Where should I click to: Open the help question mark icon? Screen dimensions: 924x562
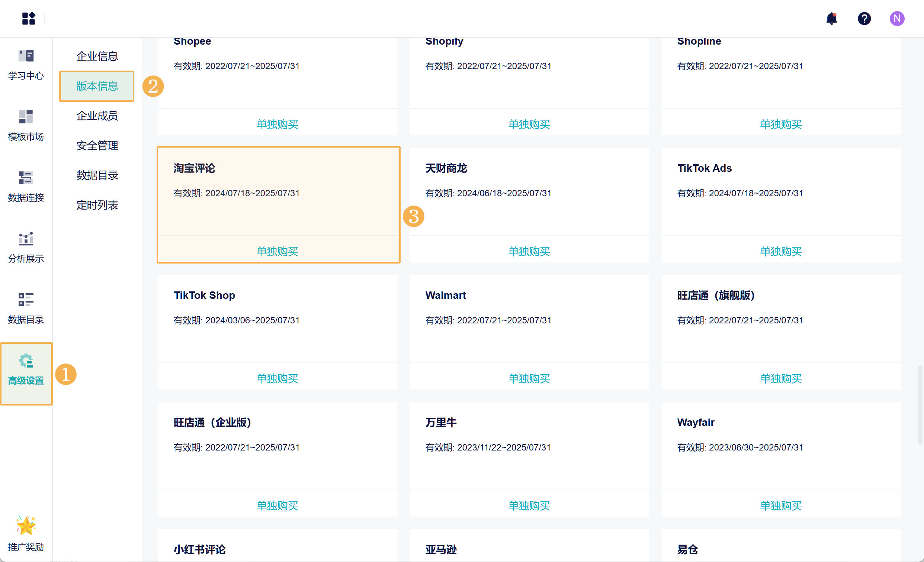[x=864, y=18]
